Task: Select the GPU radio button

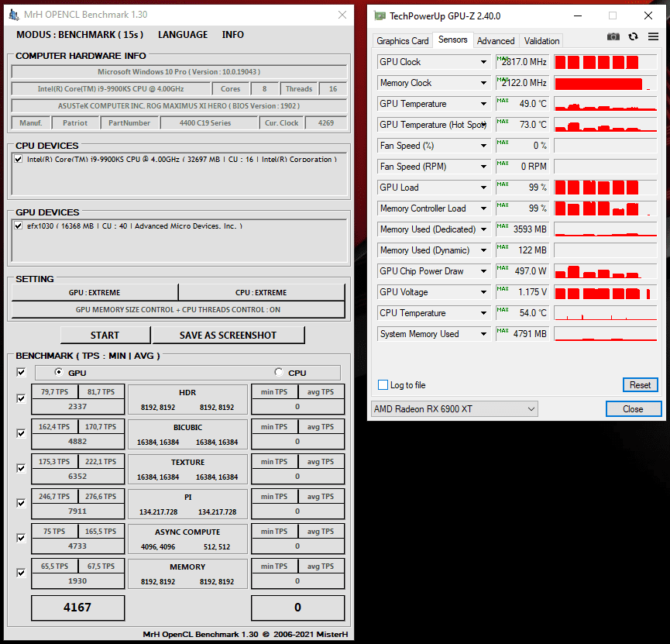Action: (x=59, y=372)
